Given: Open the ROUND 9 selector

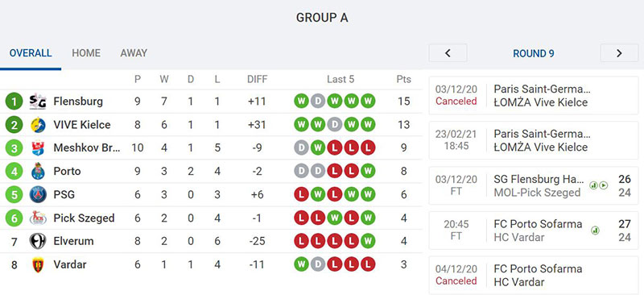Looking at the screenshot, I should coord(534,53).
